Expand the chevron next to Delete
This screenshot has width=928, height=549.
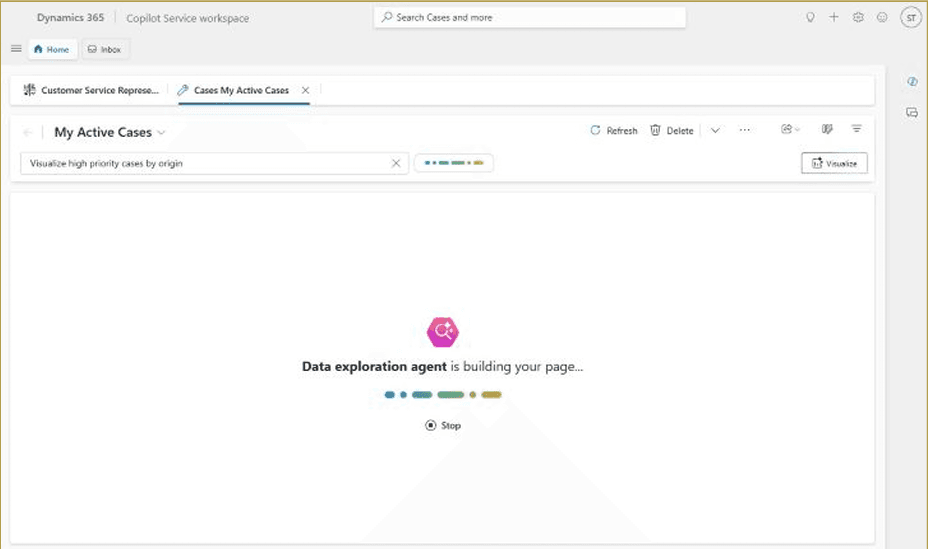(x=715, y=130)
